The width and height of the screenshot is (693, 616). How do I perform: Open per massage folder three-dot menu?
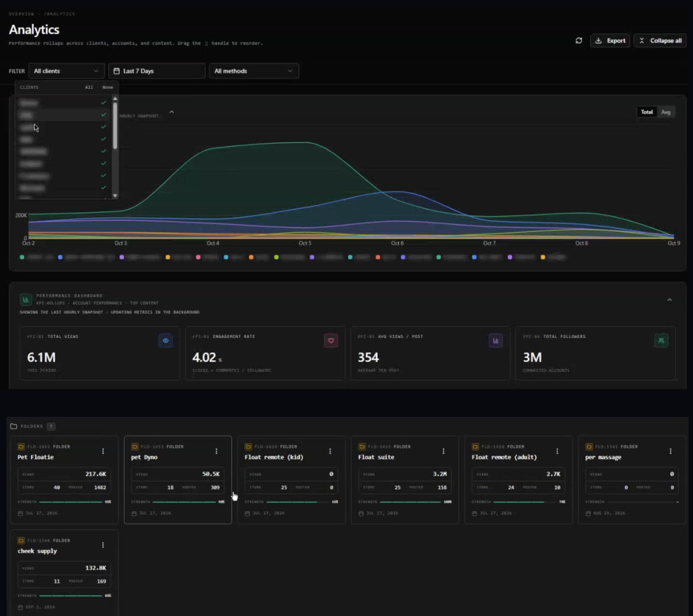(671, 451)
